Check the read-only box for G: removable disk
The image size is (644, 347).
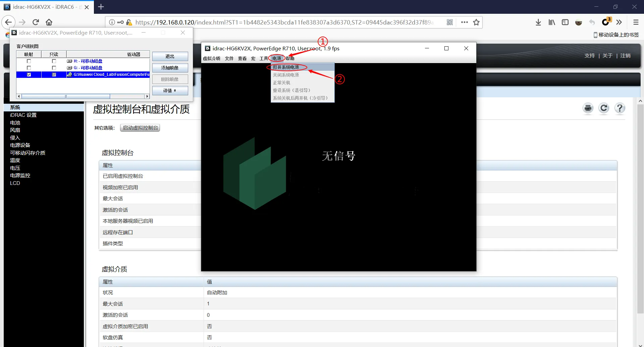(54, 68)
